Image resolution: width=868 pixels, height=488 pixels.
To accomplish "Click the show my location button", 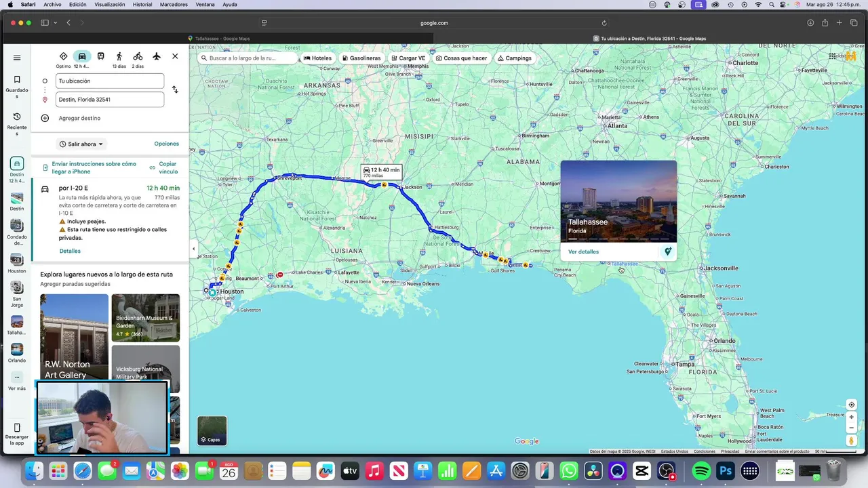I will tap(852, 405).
